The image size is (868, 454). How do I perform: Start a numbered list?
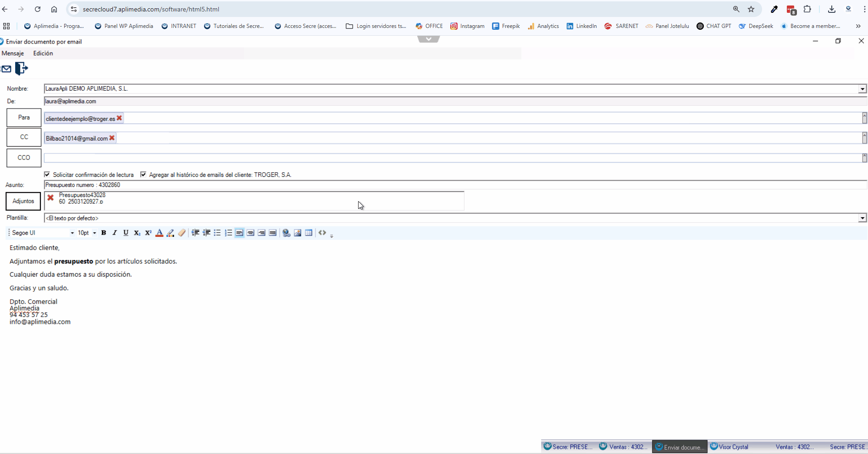(x=228, y=233)
